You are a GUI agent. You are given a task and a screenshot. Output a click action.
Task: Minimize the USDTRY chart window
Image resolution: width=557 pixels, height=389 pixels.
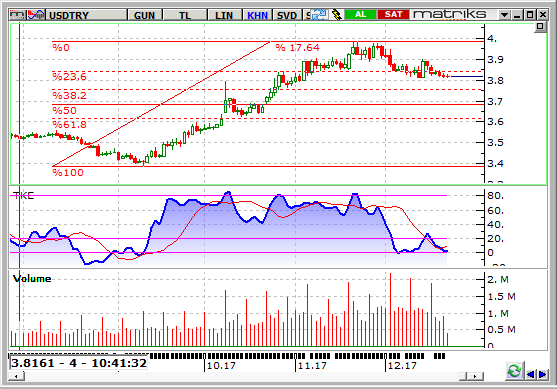[517, 15]
